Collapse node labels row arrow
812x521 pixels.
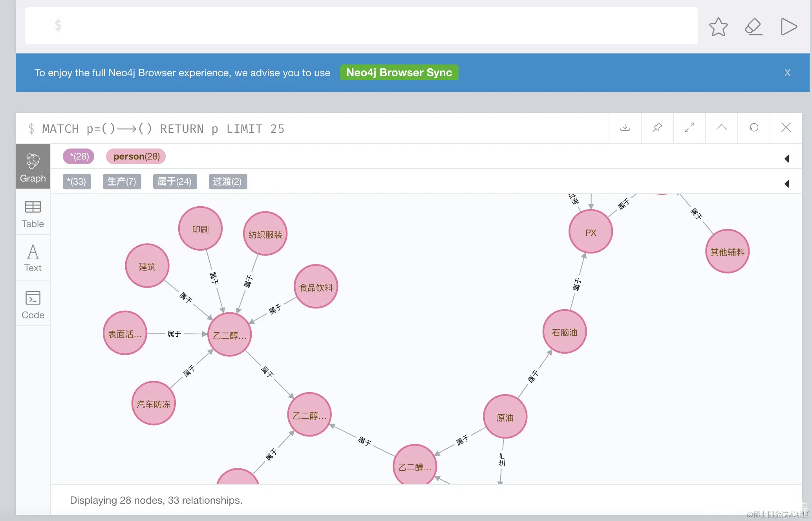click(786, 158)
